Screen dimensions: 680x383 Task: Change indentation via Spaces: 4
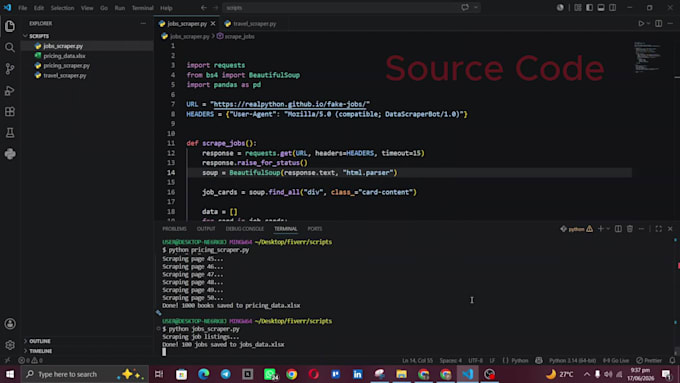pyautogui.click(x=451, y=360)
